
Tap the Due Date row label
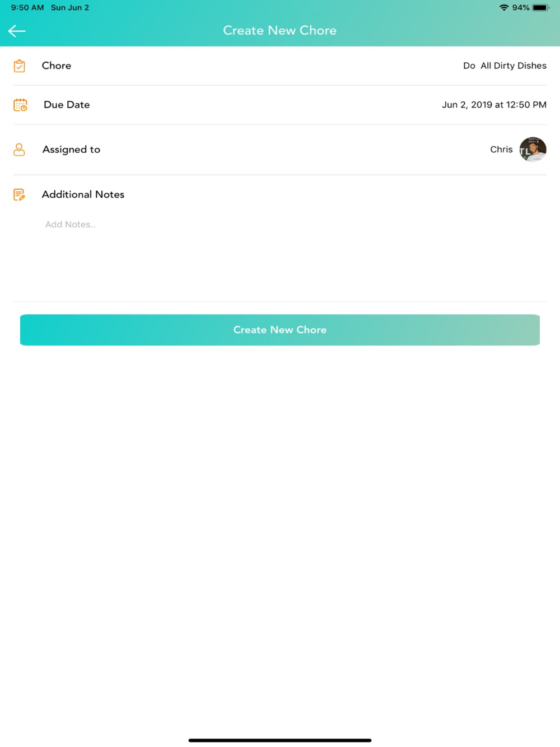(67, 105)
